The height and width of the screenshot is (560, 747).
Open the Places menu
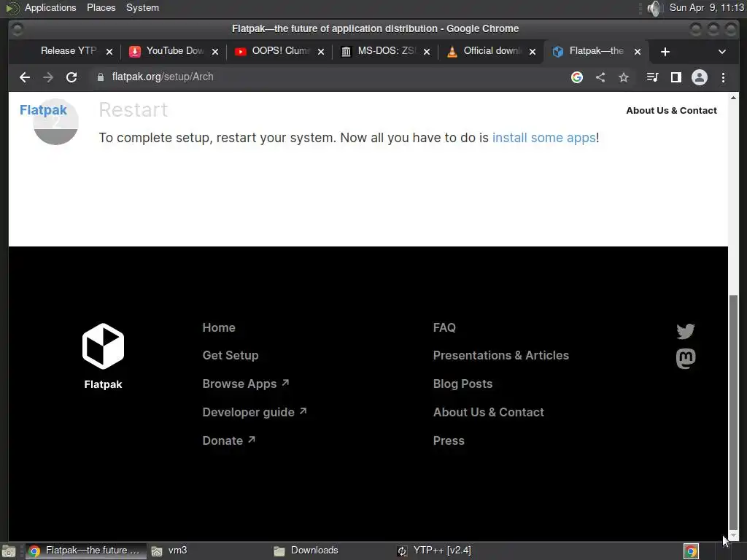[x=101, y=7]
